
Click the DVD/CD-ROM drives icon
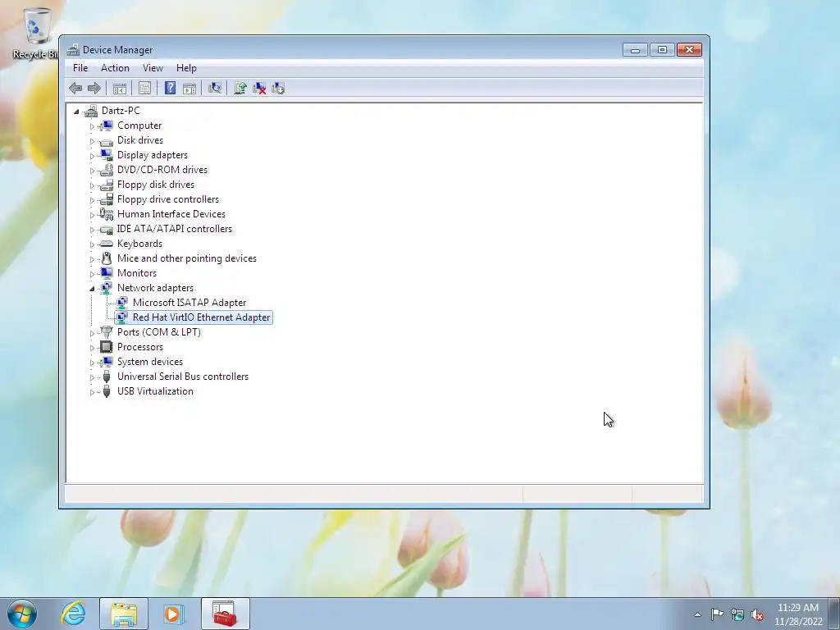(x=107, y=170)
